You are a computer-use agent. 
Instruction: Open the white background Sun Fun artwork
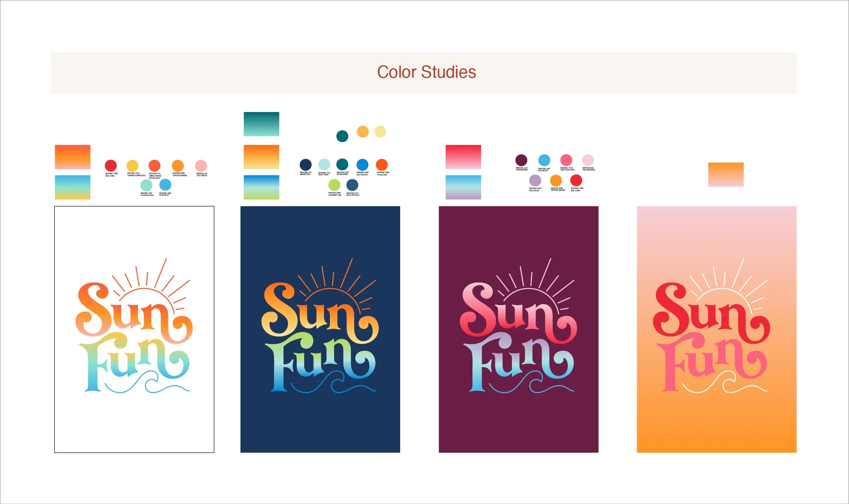pyautogui.click(x=134, y=329)
